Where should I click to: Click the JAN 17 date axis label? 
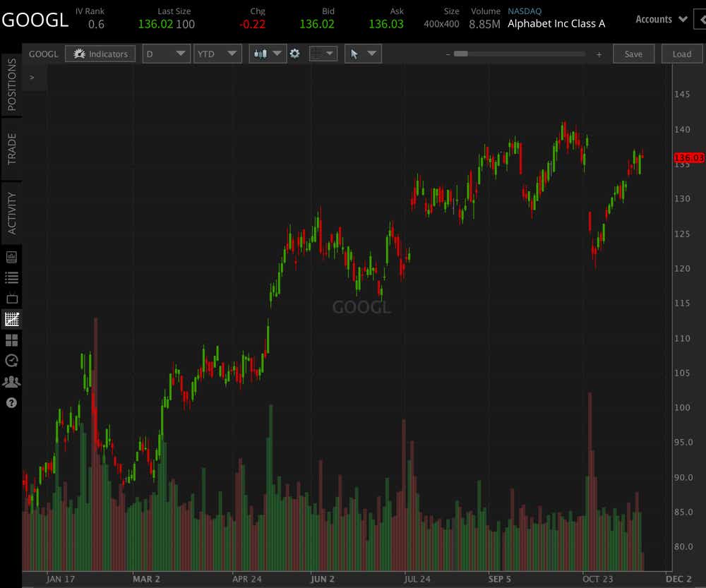pyautogui.click(x=60, y=579)
